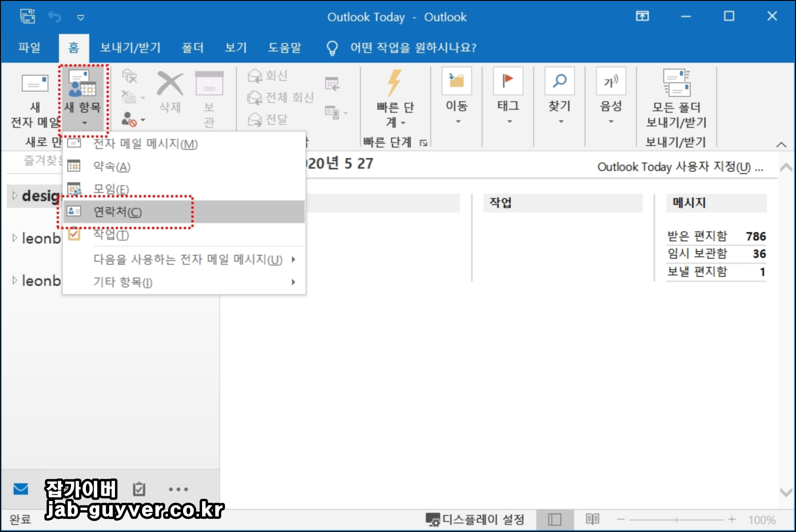Viewport: 796px width, 532px height.
Task: Open the Find (찾기) search menu
Action: [x=559, y=96]
